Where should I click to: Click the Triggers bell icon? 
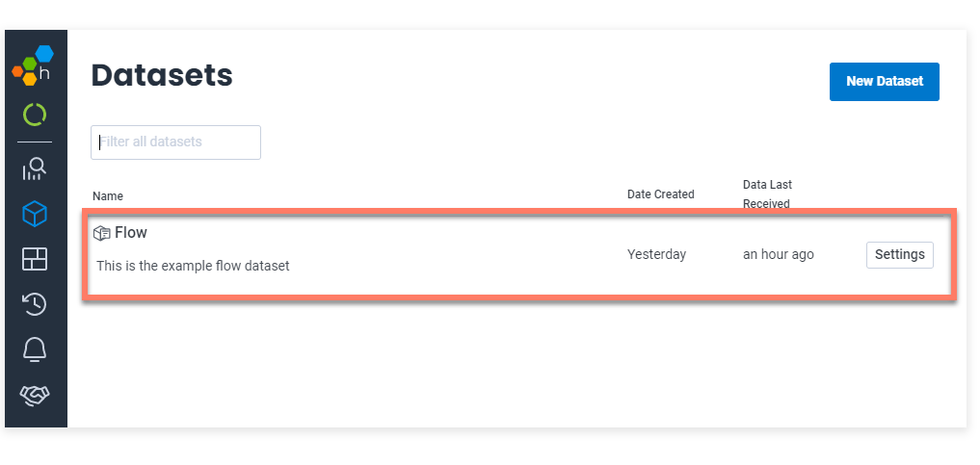click(x=35, y=349)
